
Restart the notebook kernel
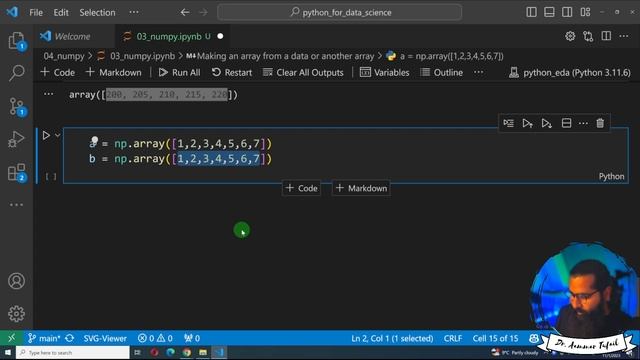click(232, 72)
